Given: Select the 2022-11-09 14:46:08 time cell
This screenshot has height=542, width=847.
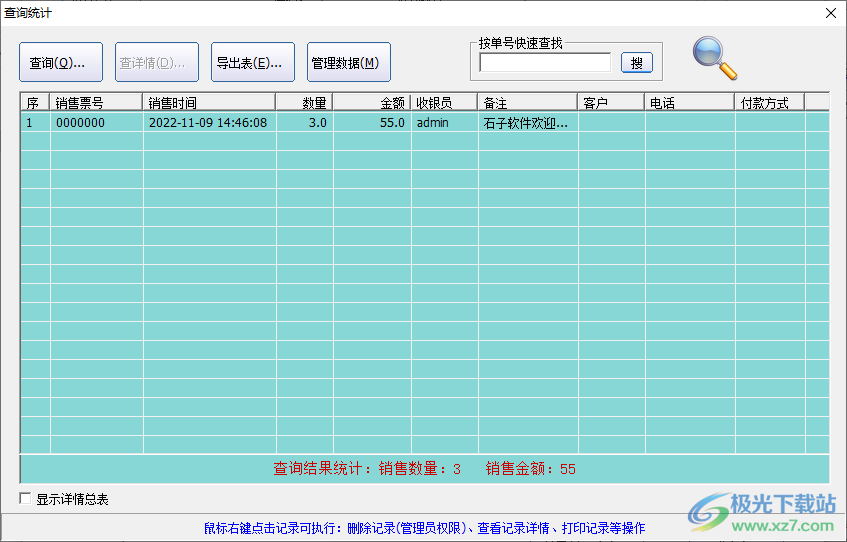Looking at the screenshot, I should coord(210,123).
